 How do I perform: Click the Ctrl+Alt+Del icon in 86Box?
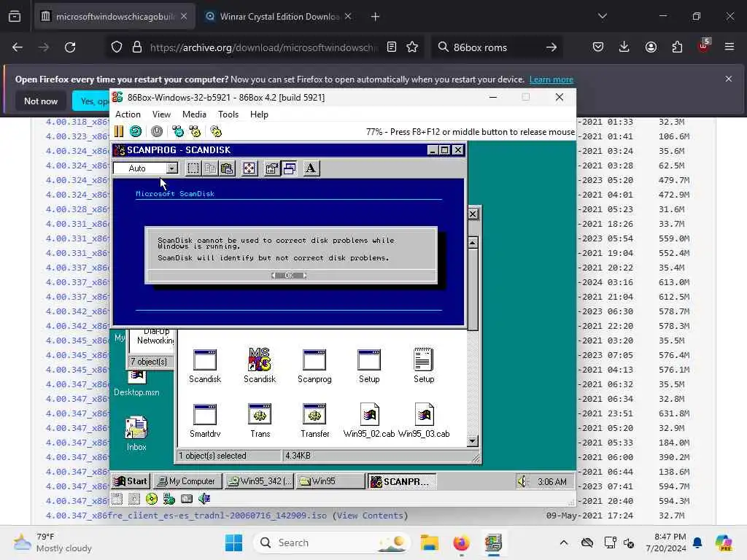click(x=178, y=131)
